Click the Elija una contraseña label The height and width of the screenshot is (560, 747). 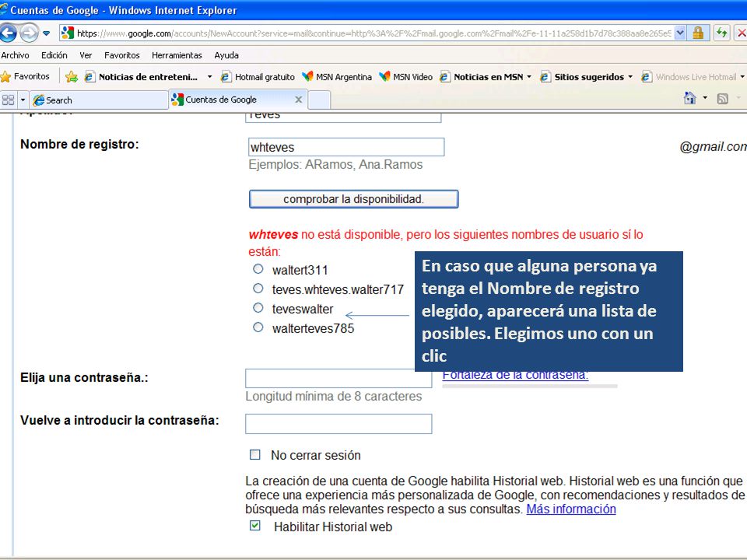click(x=84, y=378)
